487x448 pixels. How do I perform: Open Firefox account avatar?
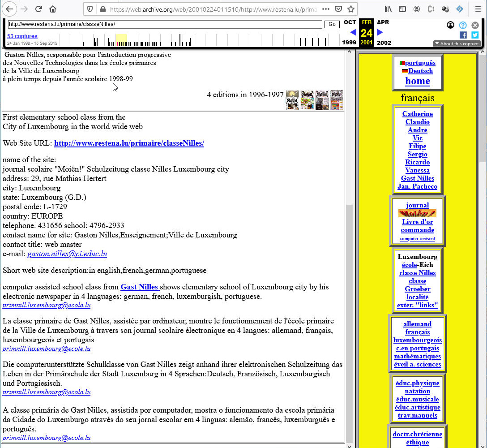[416, 9]
